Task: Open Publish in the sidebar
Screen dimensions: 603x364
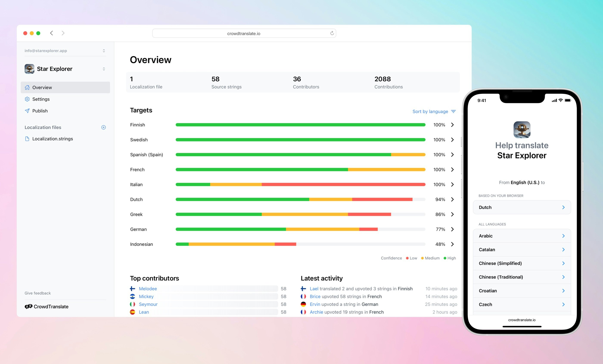Action: click(x=65, y=111)
